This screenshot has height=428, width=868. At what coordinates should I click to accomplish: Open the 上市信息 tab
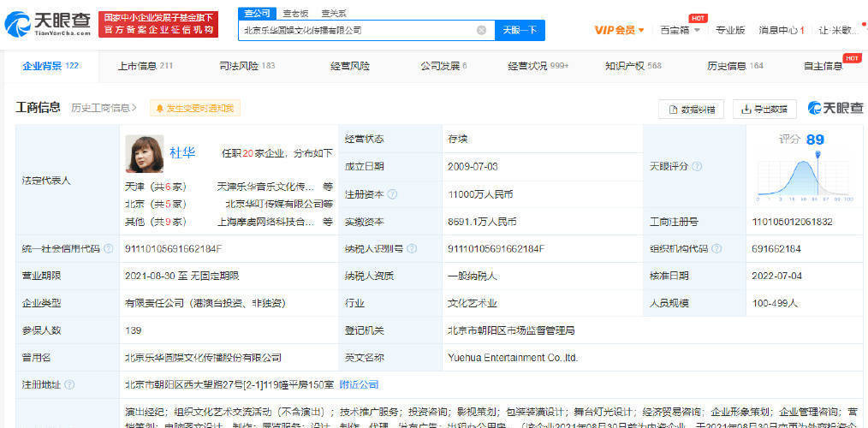pos(145,66)
